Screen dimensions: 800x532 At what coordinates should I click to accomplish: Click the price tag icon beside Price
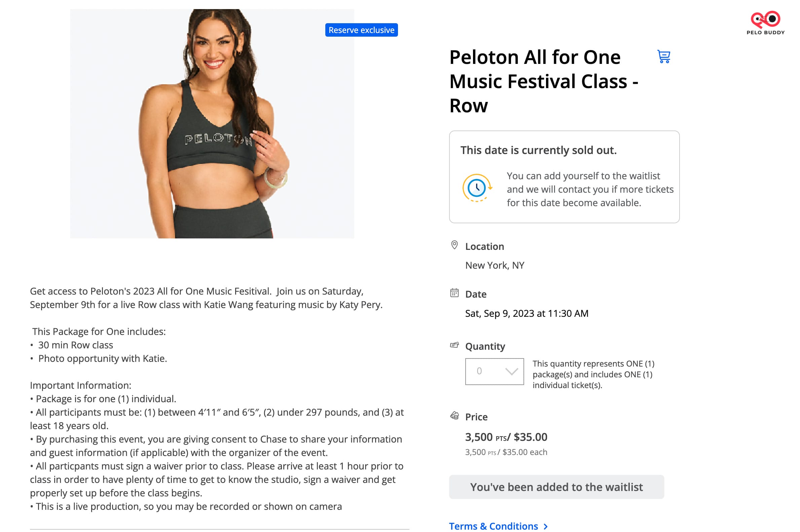click(x=454, y=416)
